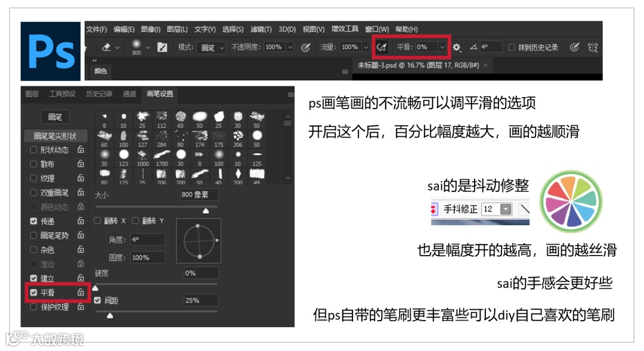The image size is (644, 351).
Task: Open the 不透明度 100% dropdown arrow
Action: coord(290,47)
